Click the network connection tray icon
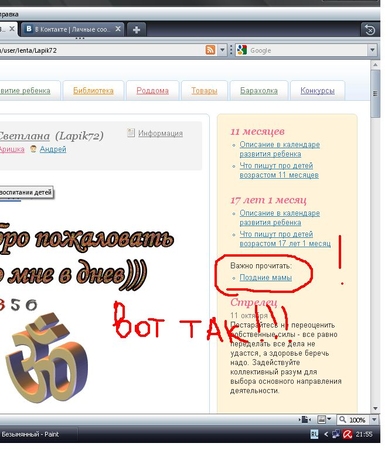 (336, 434)
